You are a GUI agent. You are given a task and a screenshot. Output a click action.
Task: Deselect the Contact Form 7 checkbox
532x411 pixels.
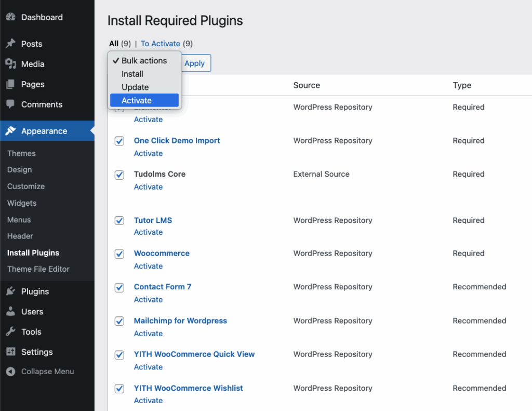click(119, 287)
